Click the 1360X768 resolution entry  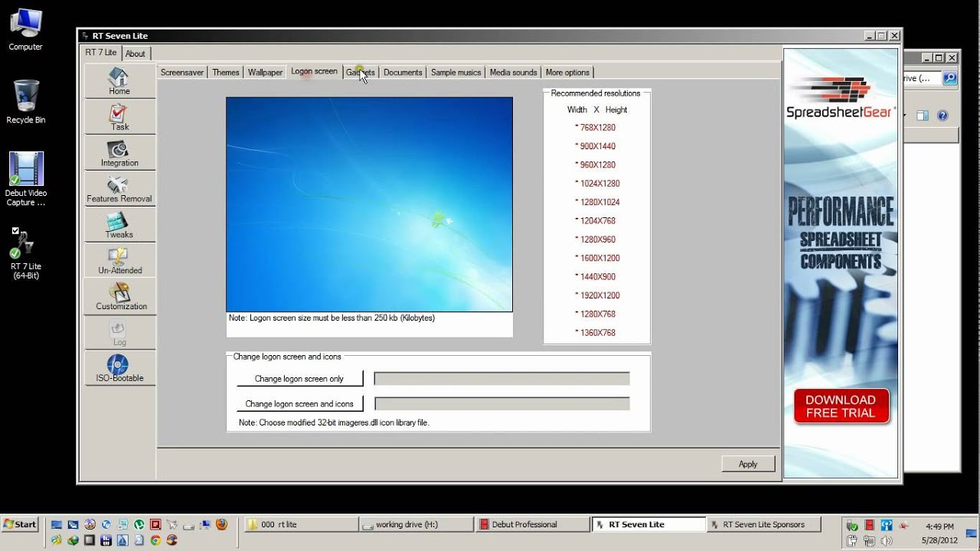(596, 333)
